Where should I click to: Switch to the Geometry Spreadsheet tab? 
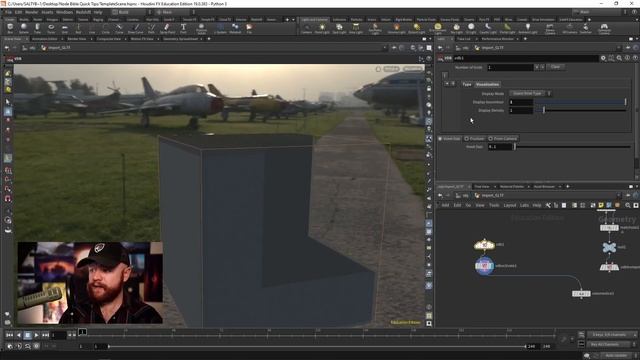pyautogui.click(x=180, y=39)
